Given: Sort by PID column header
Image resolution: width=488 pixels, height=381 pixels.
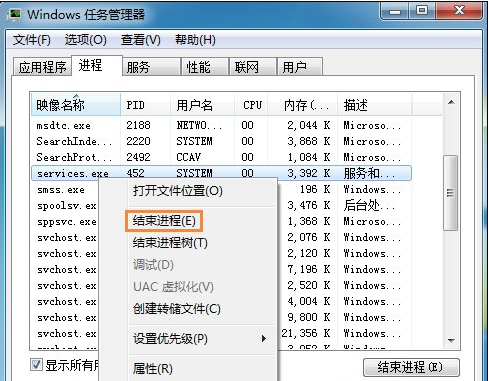Looking at the screenshot, I should pos(145,105).
